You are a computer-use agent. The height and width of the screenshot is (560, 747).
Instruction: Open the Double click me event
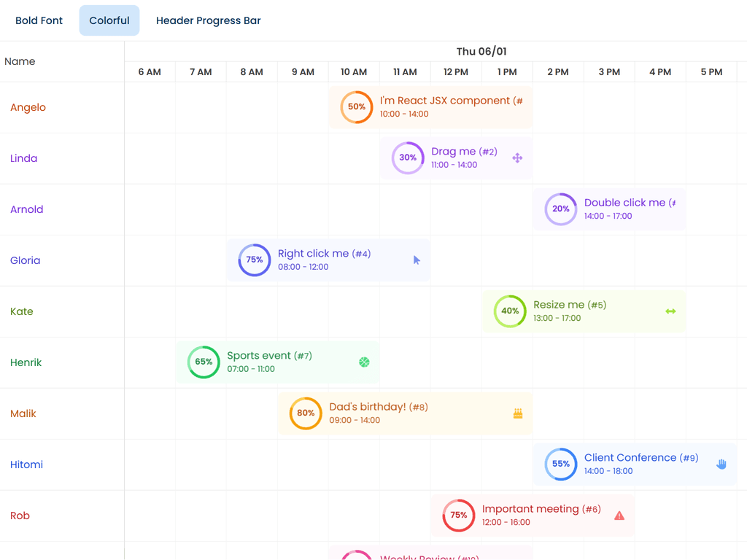(624, 203)
